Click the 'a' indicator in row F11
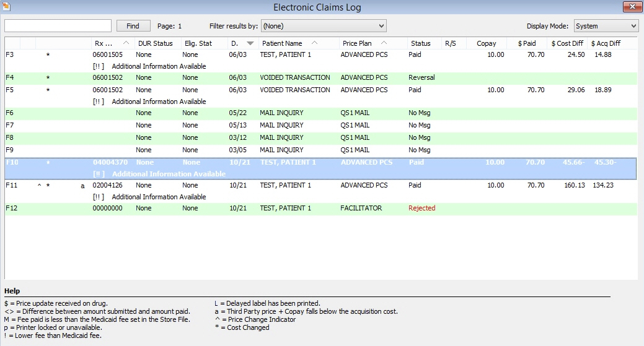This screenshot has height=346, width=644. pyautogui.click(x=82, y=186)
